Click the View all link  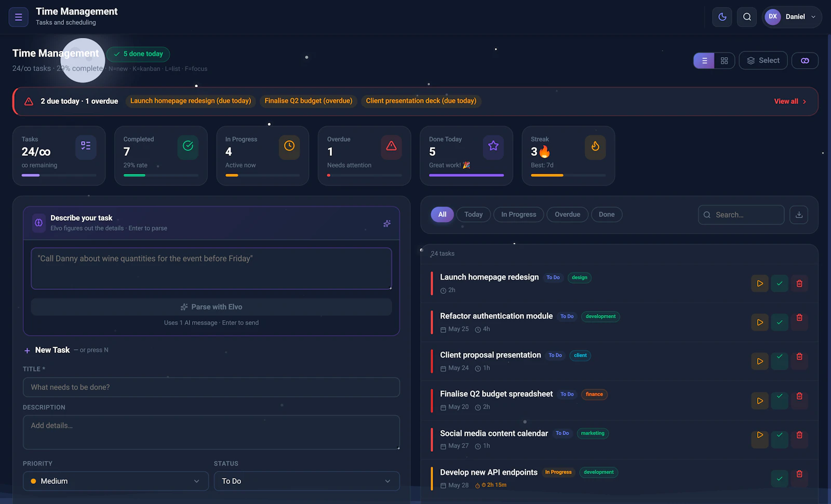790,101
